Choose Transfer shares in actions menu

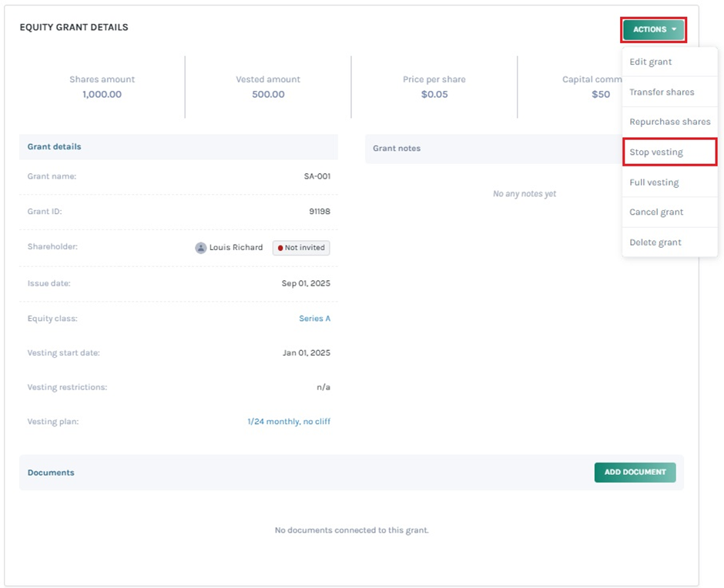pos(662,92)
